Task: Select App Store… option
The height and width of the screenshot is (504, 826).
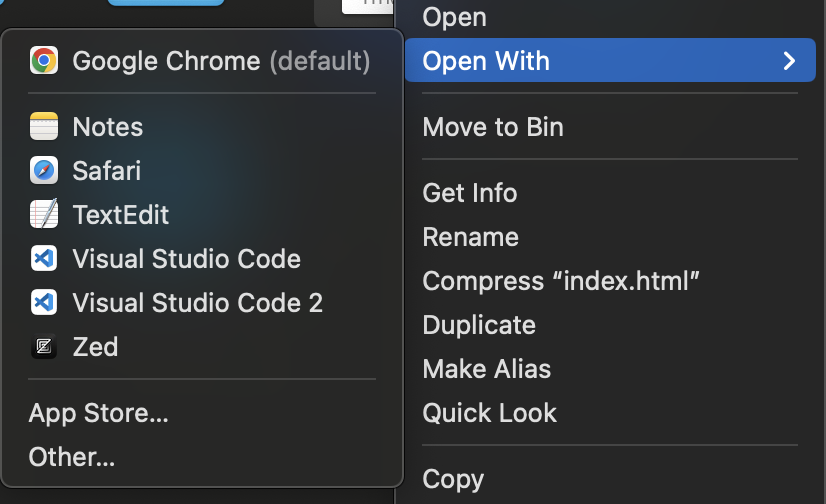Action: point(202,413)
